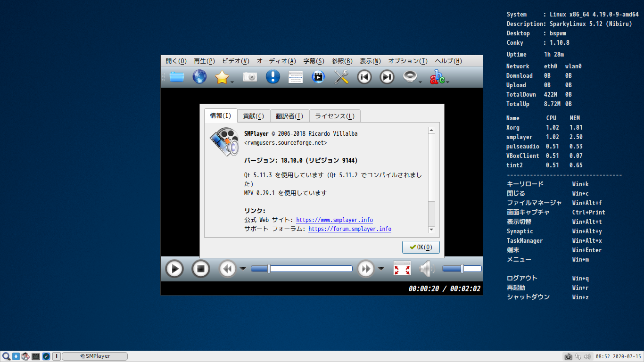The height and width of the screenshot is (362, 644).
Task: Open the taskbar magnifier search icon
Action: click(6, 356)
